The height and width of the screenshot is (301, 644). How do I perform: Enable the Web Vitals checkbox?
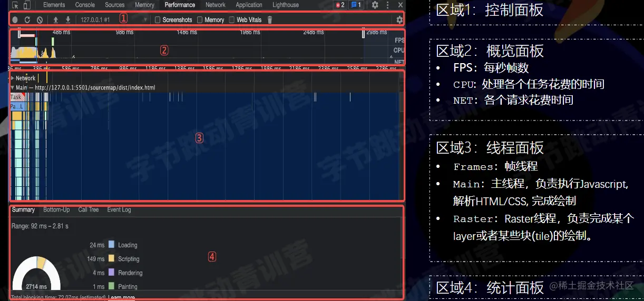pyautogui.click(x=232, y=20)
